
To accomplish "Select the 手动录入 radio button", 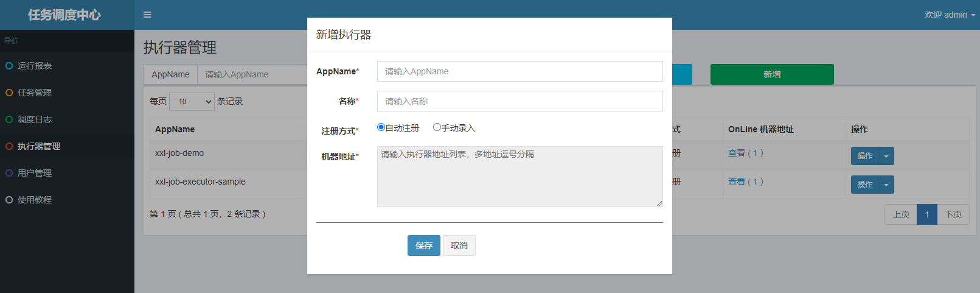I will [x=437, y=127].
